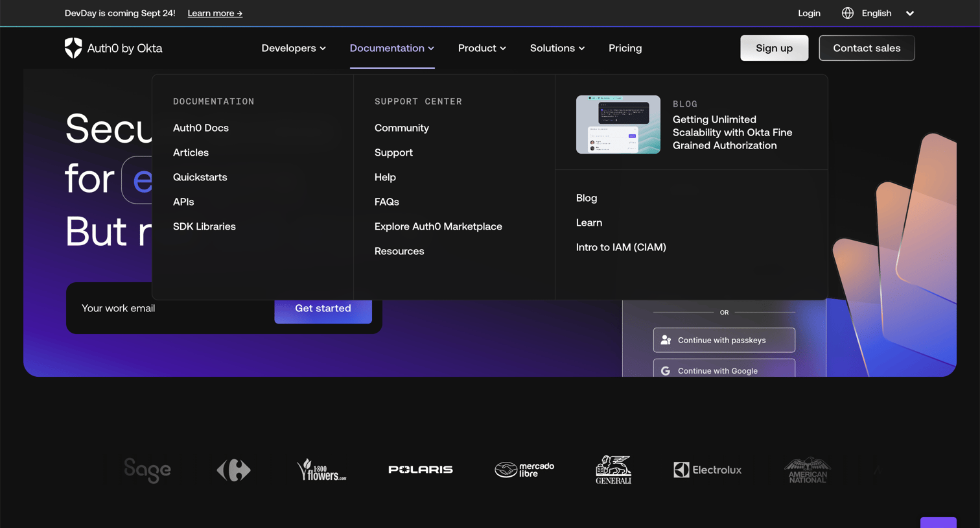Screen dimensions: 980x528
Task: Open FAQs menu entry
Action: pyautogui.click(x=387, y=202)
